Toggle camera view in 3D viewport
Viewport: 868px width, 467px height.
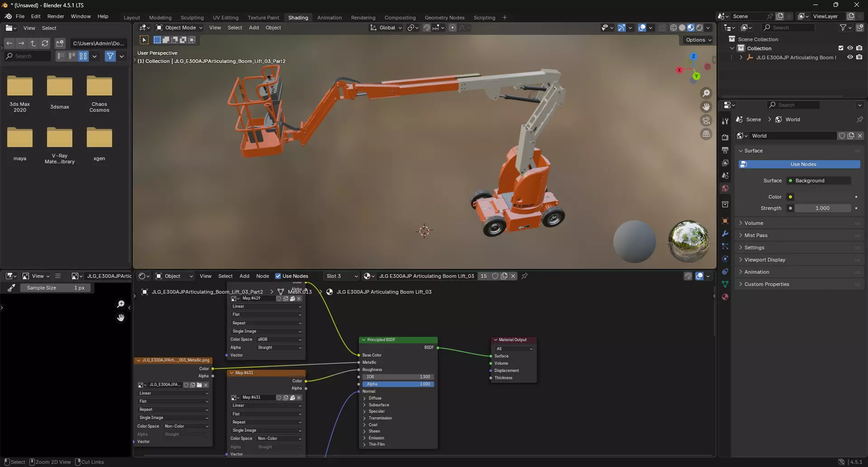point(706,120)
